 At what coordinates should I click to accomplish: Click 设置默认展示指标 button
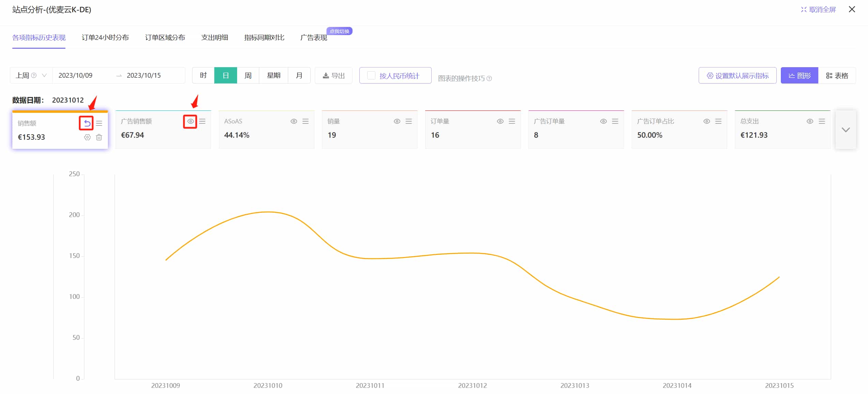point(738,75)
